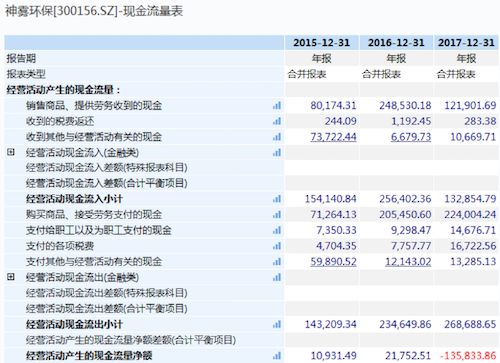Open chart icon for 经营活动现金流入(金融类) row
This screenshot has width=500, height=363.
click(277, 153)
